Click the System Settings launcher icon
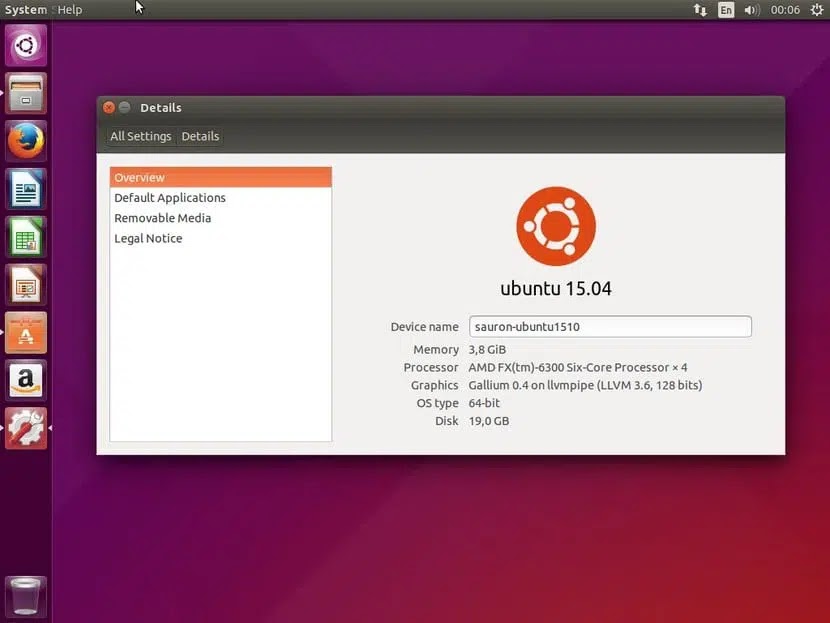 tap(26, 429)
